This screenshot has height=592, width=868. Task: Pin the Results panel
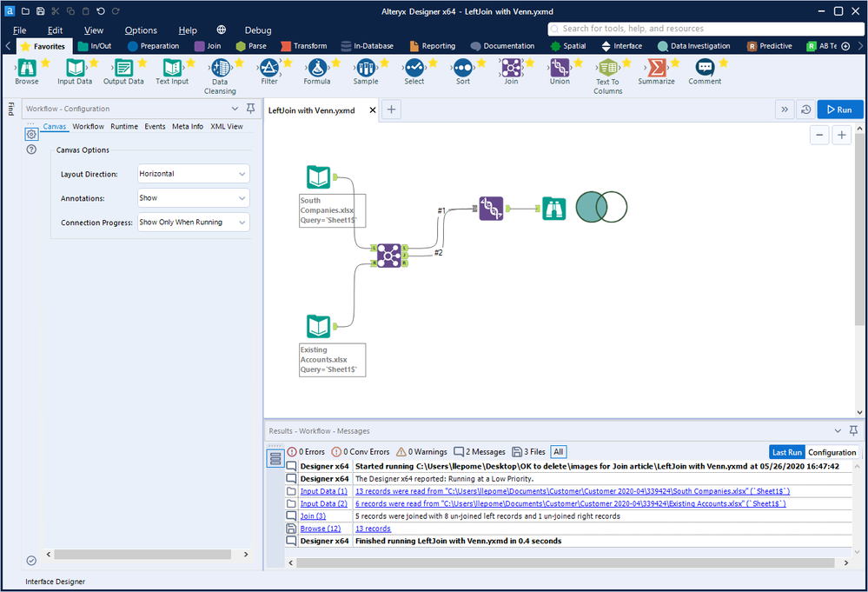[853, 430]
